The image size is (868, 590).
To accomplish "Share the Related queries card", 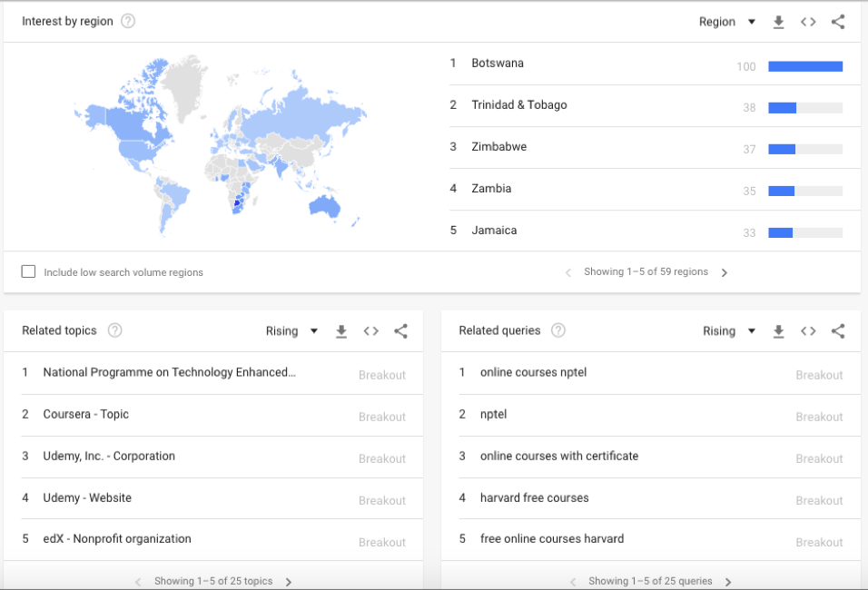I will pyautogui.click(x=838, y=331).
